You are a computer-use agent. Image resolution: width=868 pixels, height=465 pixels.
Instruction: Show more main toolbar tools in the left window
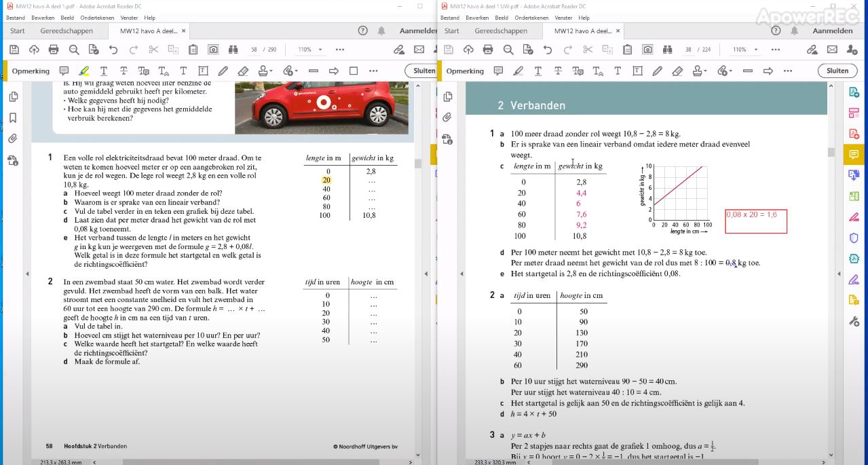click(340, 50)
